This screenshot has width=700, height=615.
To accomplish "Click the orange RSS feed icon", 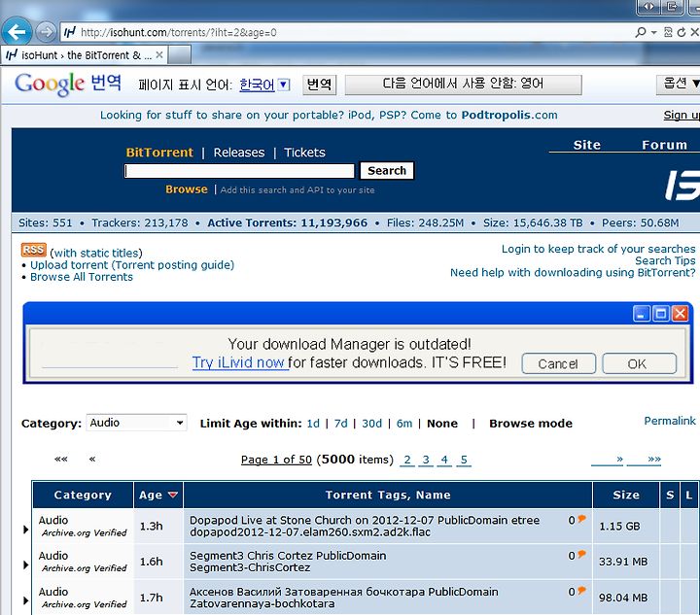I will point(33,250).
